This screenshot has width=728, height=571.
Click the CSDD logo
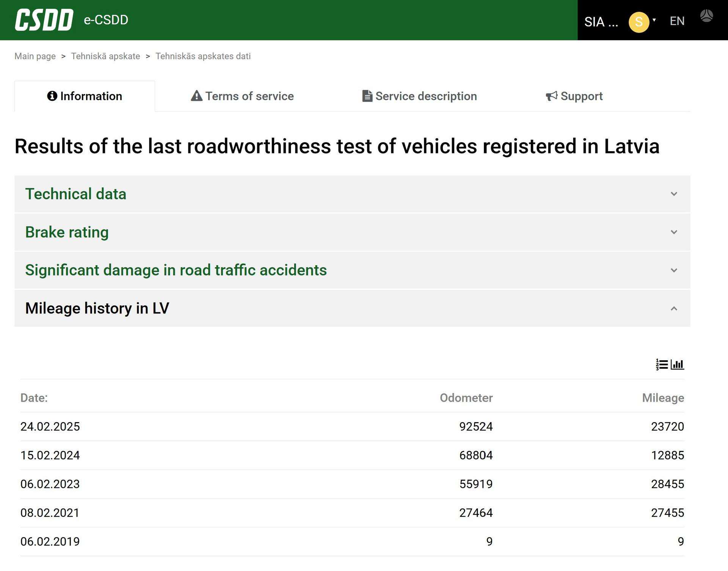pos(44,20)
